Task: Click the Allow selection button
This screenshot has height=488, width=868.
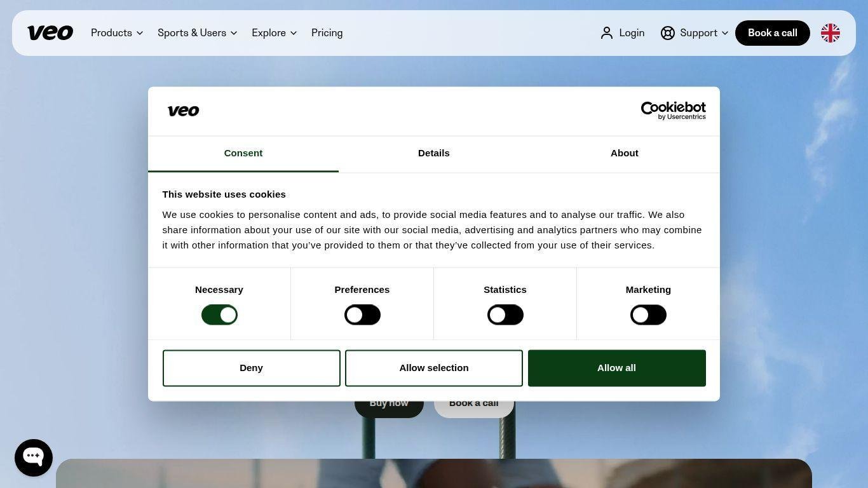Action: point(434,368)
